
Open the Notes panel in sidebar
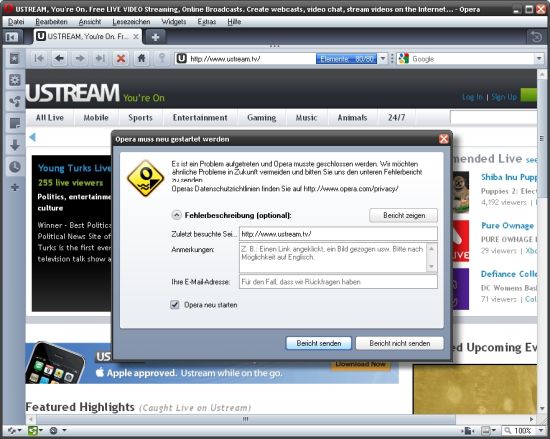click(15, 123)
